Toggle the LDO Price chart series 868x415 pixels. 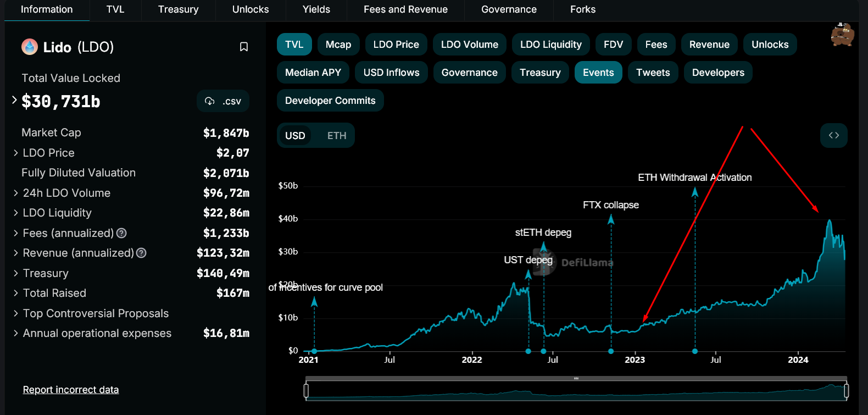tap(396, 45)
